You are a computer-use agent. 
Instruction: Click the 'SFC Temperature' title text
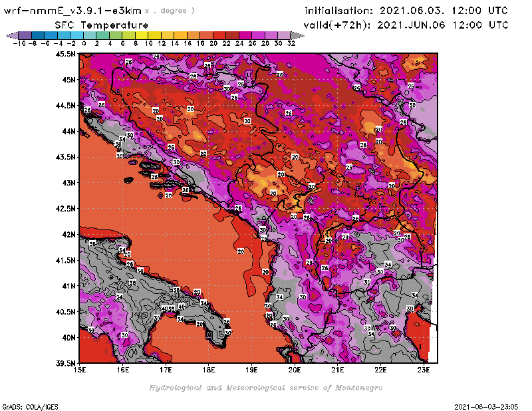coord(102,25)
